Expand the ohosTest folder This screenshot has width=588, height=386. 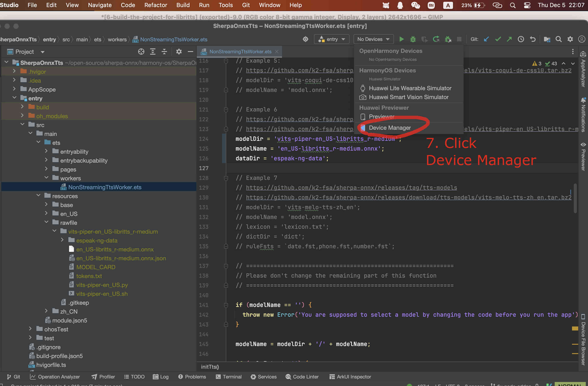pos(30,329)
